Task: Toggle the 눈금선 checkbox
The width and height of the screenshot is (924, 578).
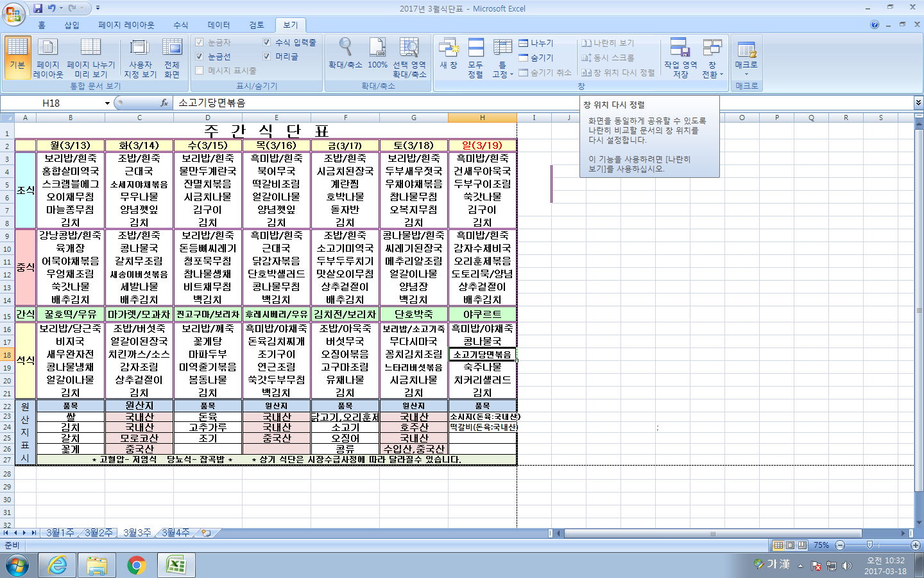Action: click(200, 57)
